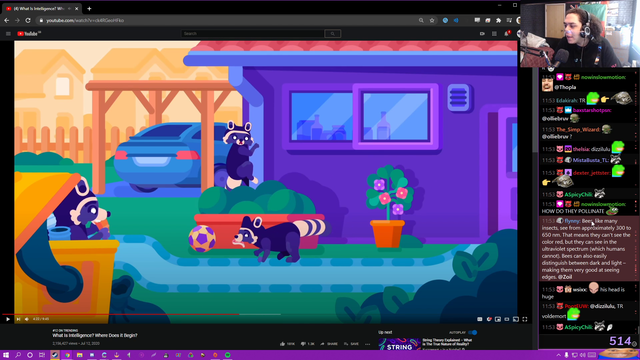Open File Explorer from the taskbar

coord(80,355)
